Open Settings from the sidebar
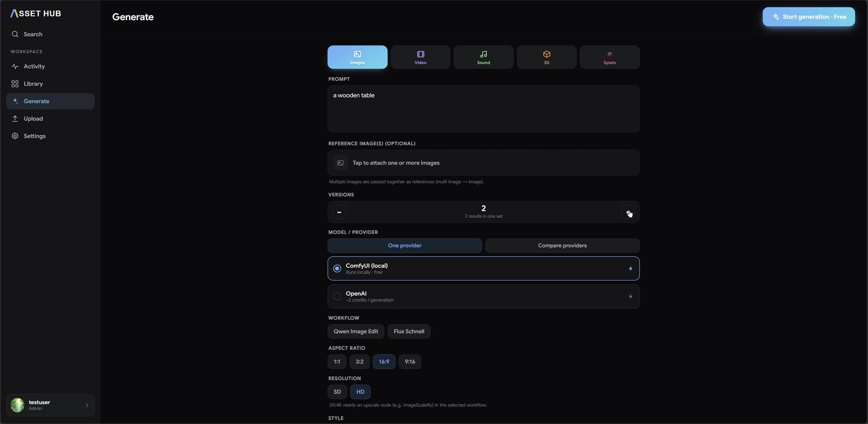Viewport: 868px width, 424px height. click(50, 136)
